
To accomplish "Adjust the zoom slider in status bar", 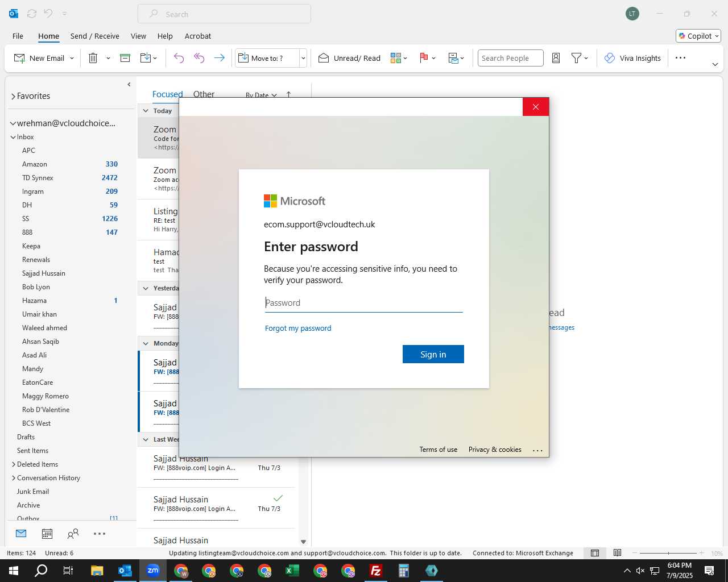I will click(668, 553).
